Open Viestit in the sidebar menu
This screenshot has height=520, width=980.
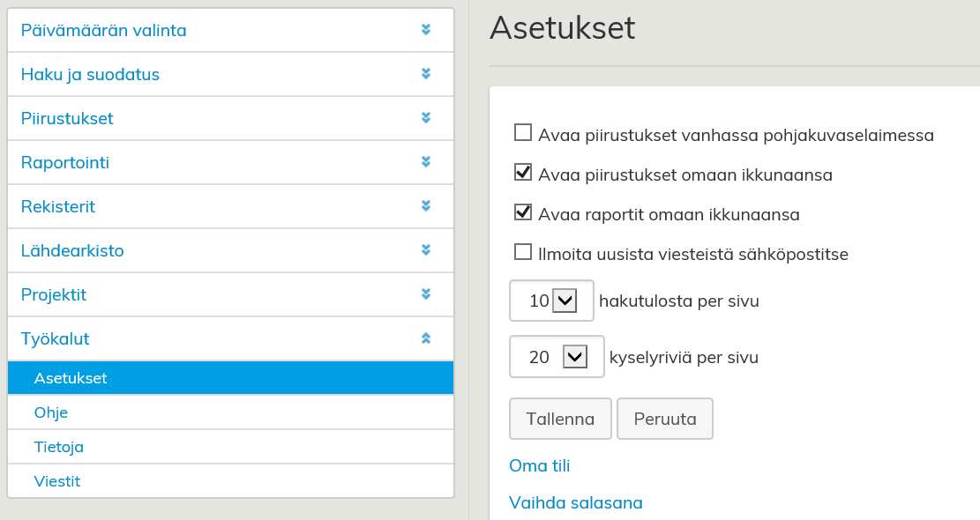pos(57,481)
